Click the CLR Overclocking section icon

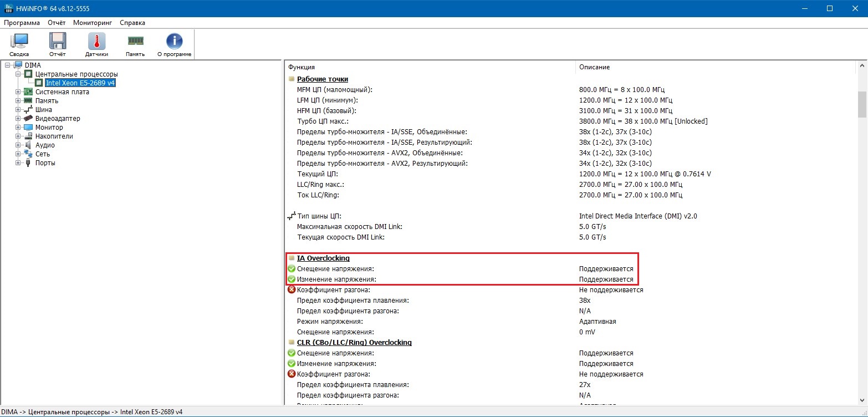(292, 343)
